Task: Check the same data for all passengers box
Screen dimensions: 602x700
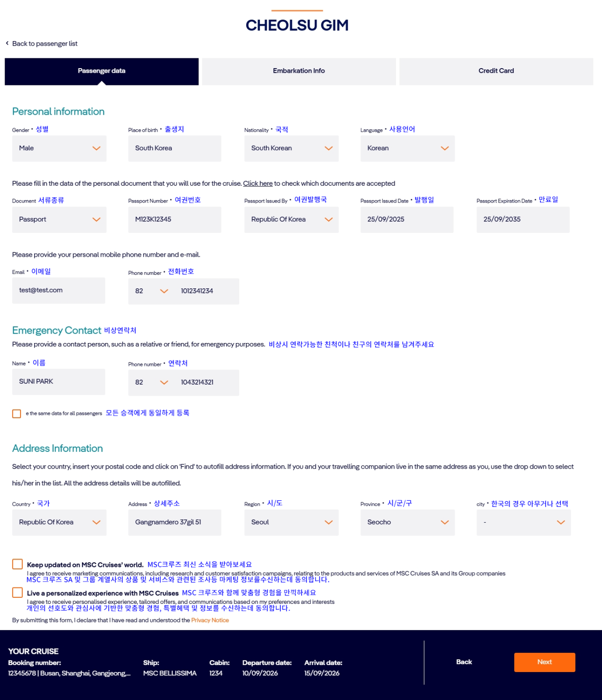Action: coord(17,413)
